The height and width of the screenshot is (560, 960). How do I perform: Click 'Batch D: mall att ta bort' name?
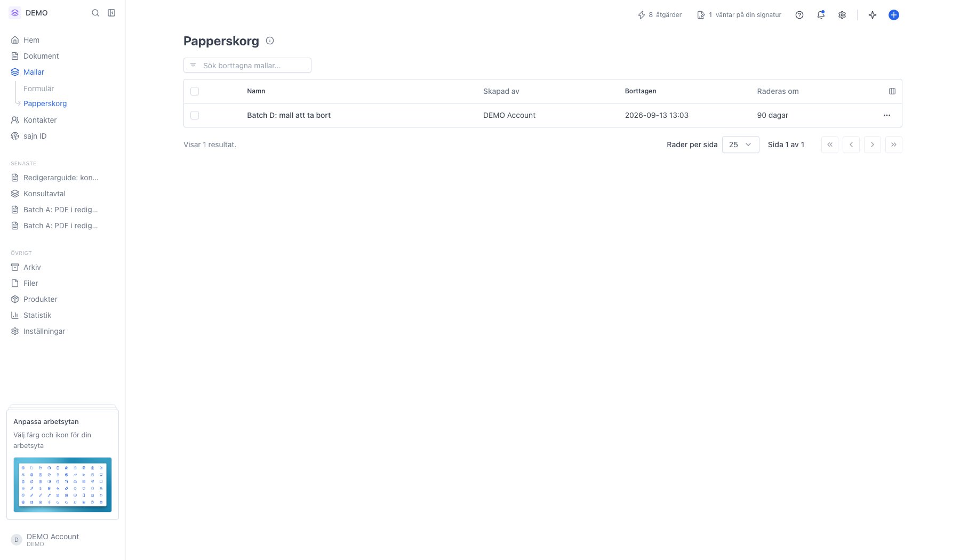coord(289,115)
